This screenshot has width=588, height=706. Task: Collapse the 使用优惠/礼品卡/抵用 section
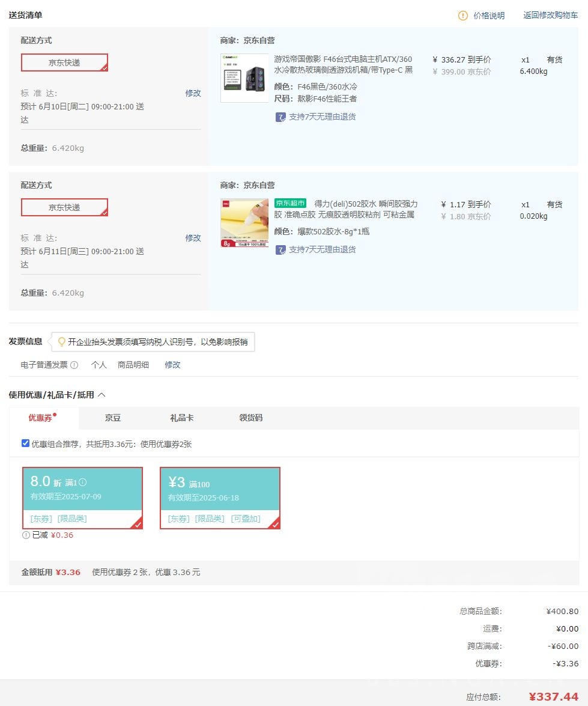pyautogui.click(x=101, y=395)
